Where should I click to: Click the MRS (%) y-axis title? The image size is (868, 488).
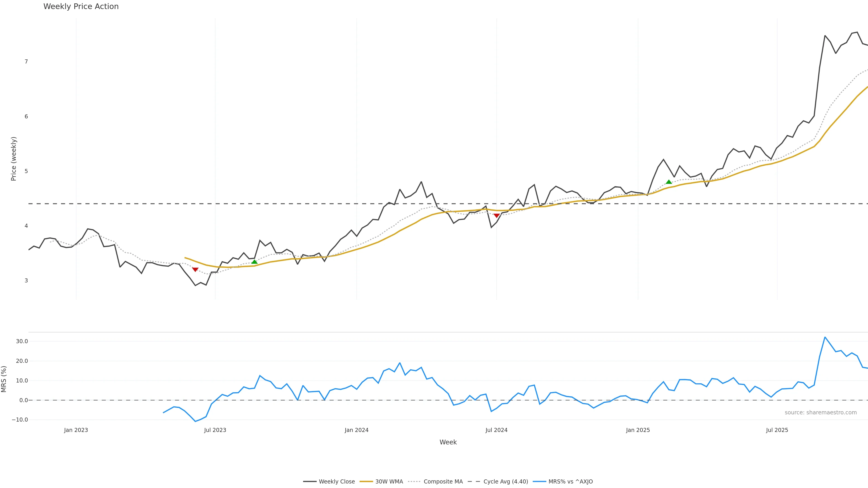coord(4,379)
